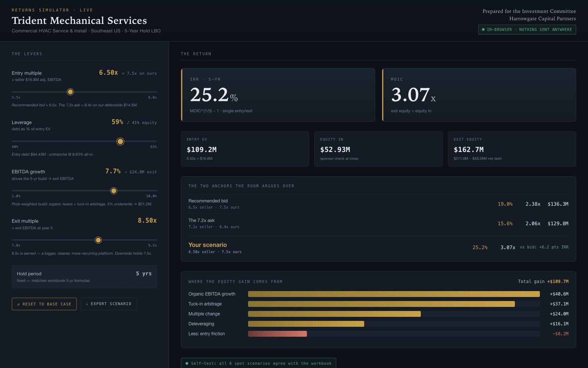Click the Trident Mechanical Services title
Image resolution: width=588 pixels, height=368 pixels.
[79, 21]
